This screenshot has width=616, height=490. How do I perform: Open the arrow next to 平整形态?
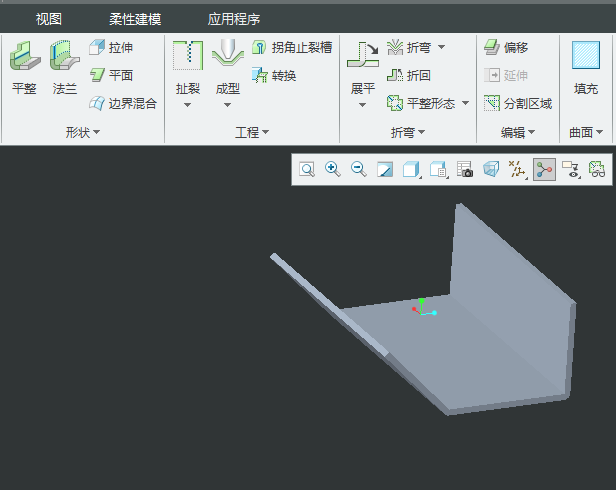[466, 103]
